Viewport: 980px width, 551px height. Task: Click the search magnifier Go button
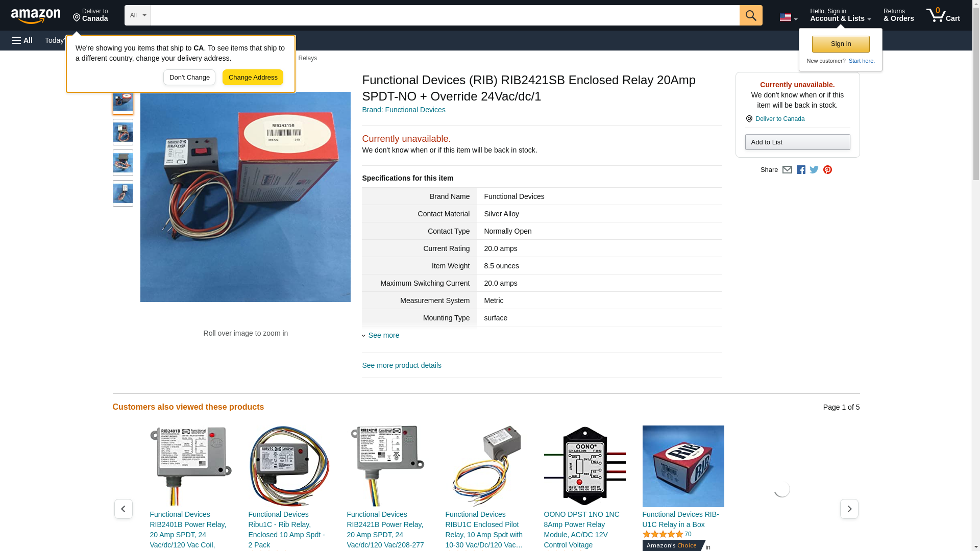tap(751, 15)
